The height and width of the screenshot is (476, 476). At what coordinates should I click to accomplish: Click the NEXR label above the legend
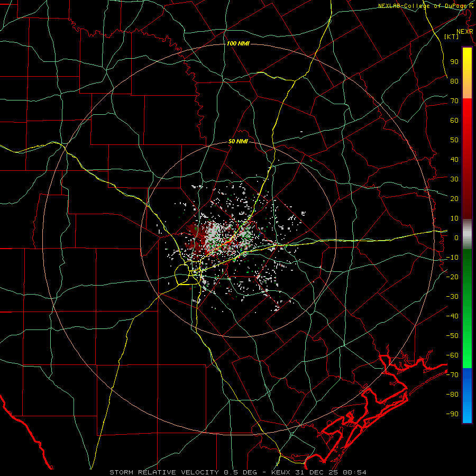coord(464,32)
